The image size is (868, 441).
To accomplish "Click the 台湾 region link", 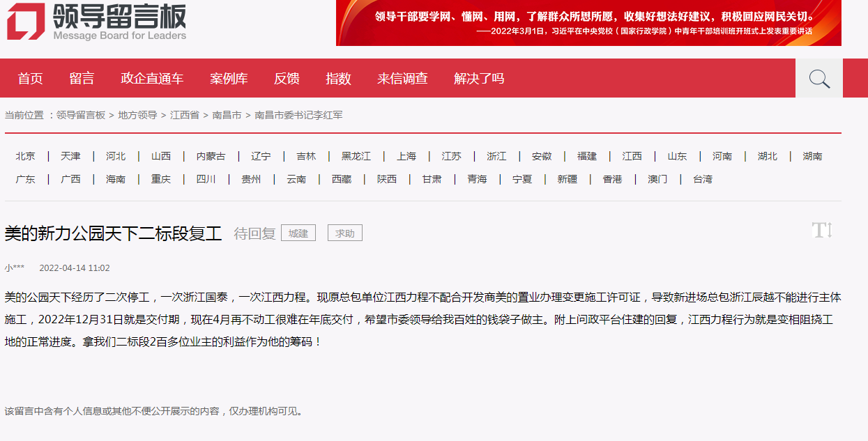I will [703, 179].
